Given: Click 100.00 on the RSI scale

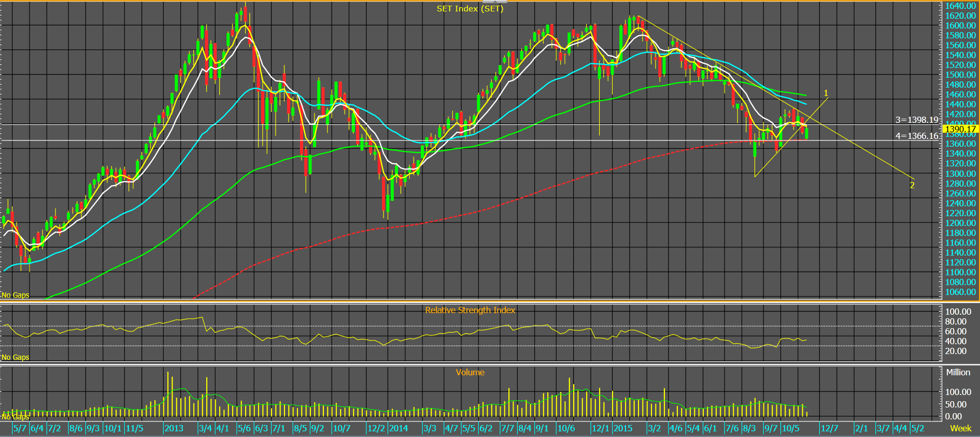Looking at the screenshot, I should coord(958,312).
